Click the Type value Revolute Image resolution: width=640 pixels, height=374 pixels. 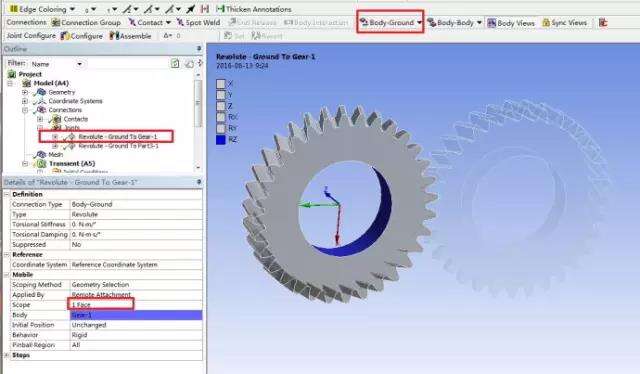click(x=136, y=214)
